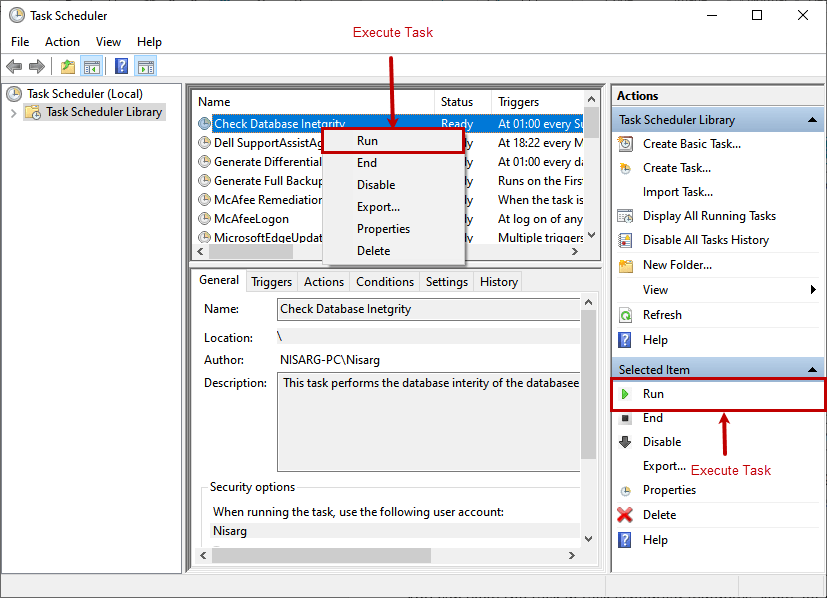Click the back navigation arrow
This screenshot has width=827, height=598.
coord(13,66)
